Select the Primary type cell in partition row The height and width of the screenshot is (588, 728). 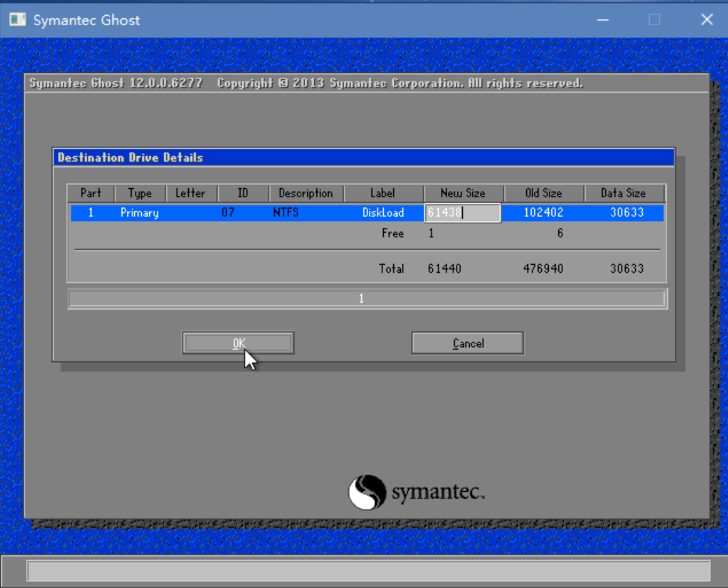(140, 213)
